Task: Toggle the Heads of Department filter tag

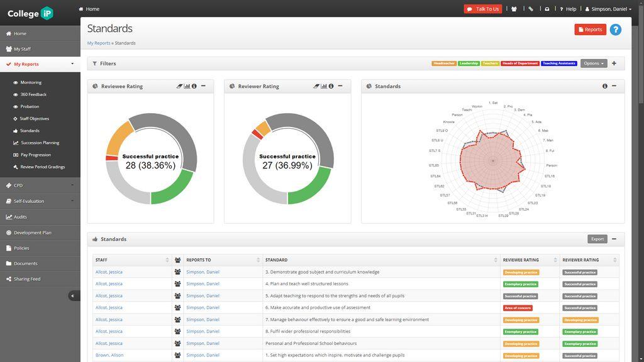Action: tap(520, 63)
